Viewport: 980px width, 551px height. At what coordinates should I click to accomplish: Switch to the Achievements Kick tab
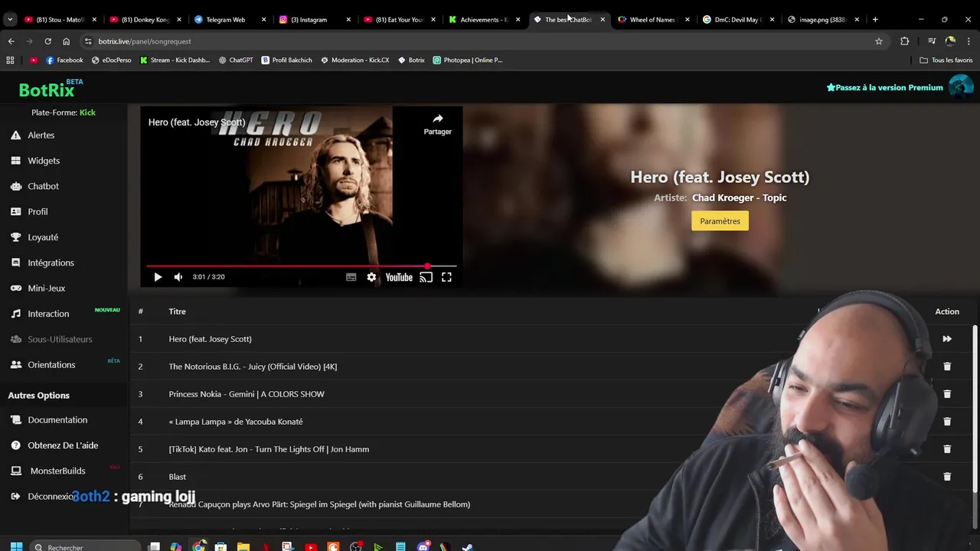point(482,19)
